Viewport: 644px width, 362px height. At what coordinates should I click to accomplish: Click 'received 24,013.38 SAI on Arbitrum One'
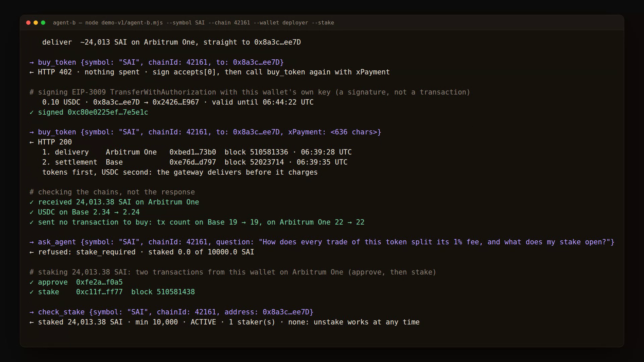tap(114, 202)
